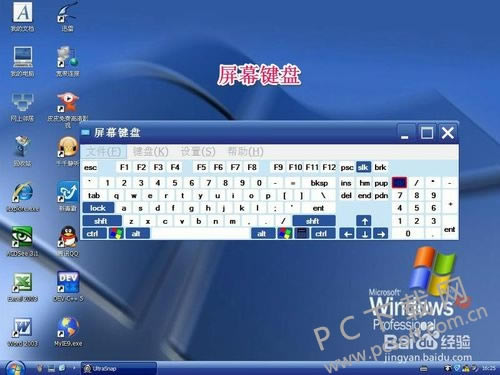Click the numpad ent key

(x=450, y=227)
